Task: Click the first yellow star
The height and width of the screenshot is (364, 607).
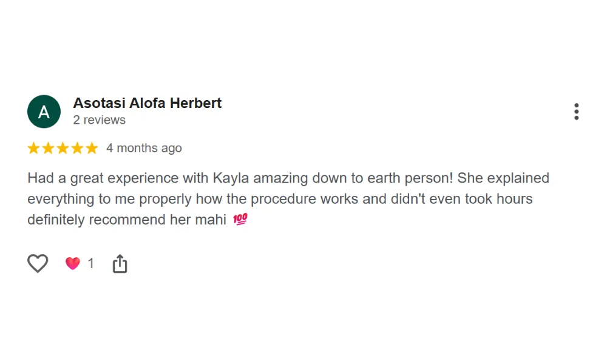Action: 34,148
